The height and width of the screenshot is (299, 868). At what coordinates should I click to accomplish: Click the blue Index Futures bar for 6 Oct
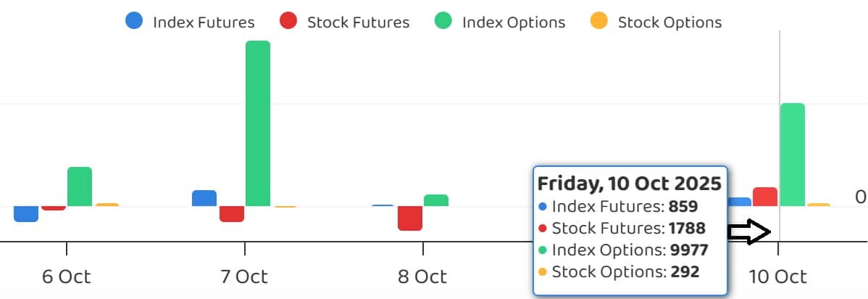tap(26, 213)
